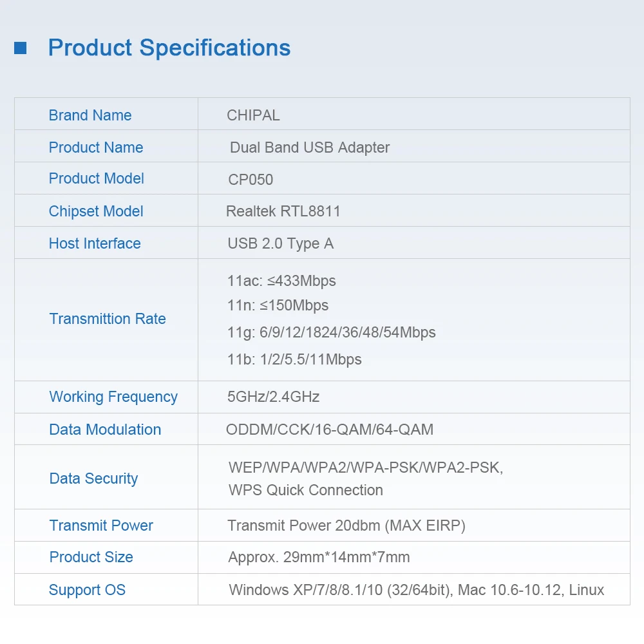This screenshot has height=644, width=644.
Task: Click the 'Product Name' label
Action: pos(96,147)
